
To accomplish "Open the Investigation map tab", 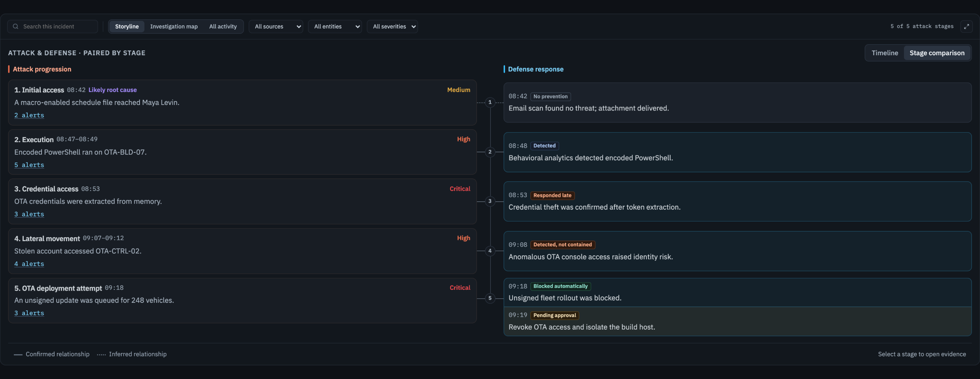I will point(174,26).
